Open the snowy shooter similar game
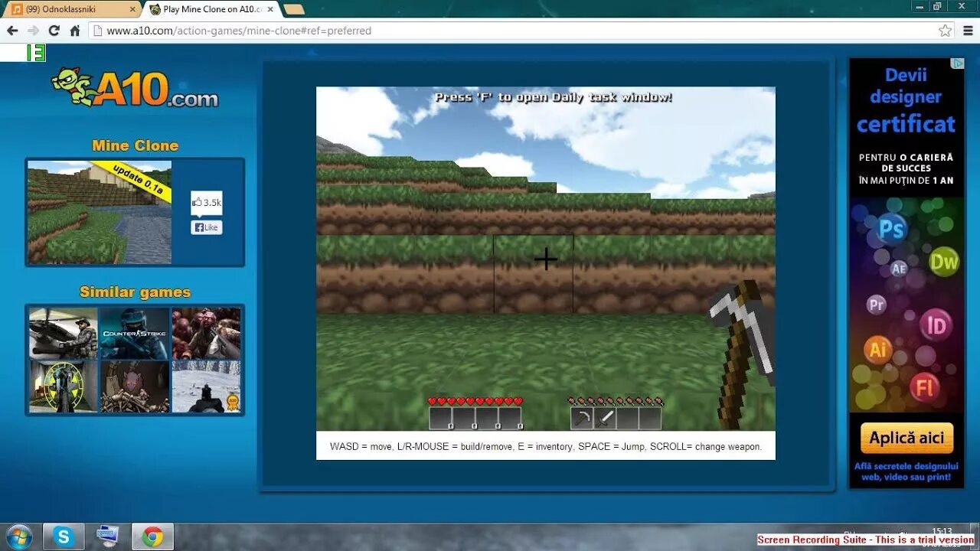Viewport: 980px width, 551px height. (206, 386)
